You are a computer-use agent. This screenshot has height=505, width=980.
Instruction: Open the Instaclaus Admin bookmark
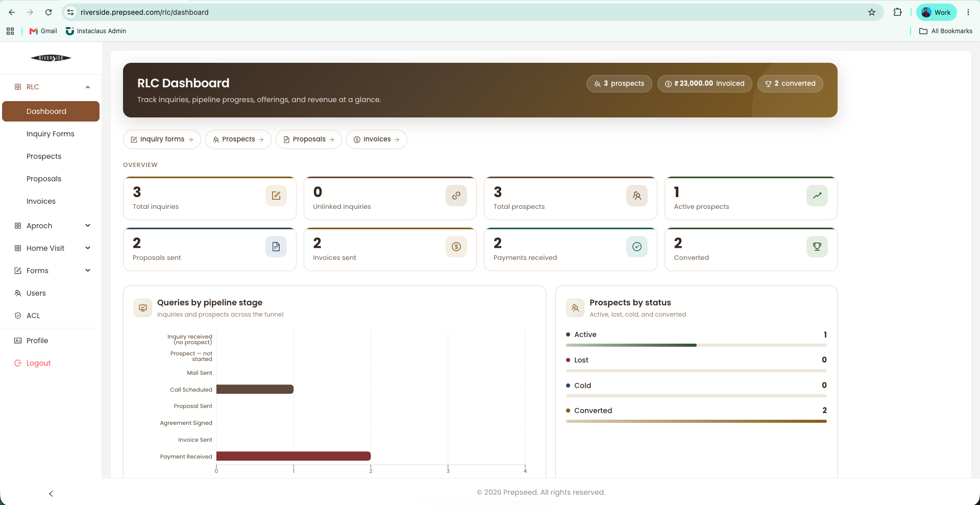(96, 31)
